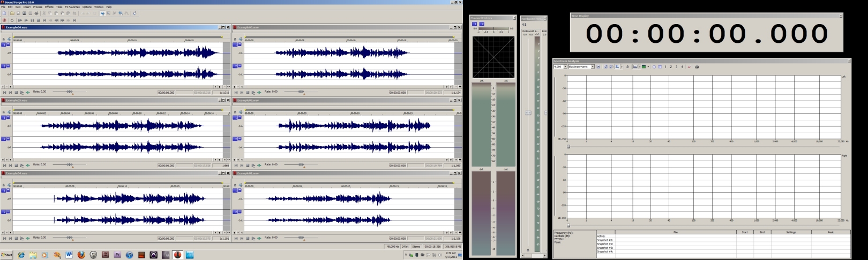Toggle Loop Playback in the transport toolbar

coord(12,20)
